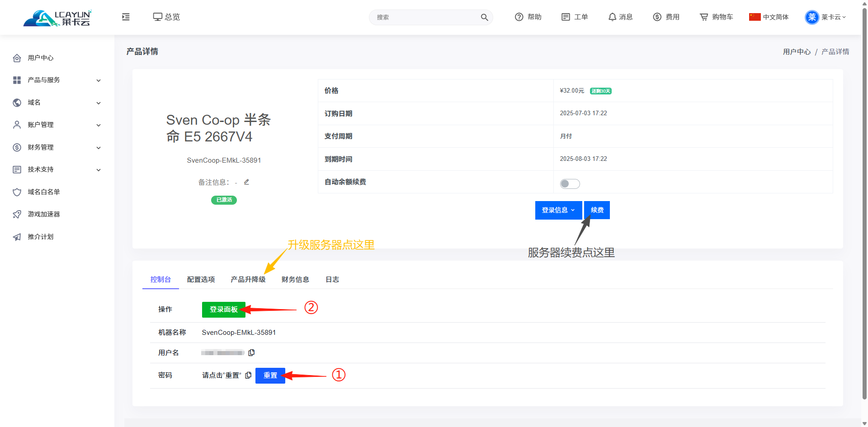Click the 月付 payment cycle value

pyautogui.click(x=566, y=136)
